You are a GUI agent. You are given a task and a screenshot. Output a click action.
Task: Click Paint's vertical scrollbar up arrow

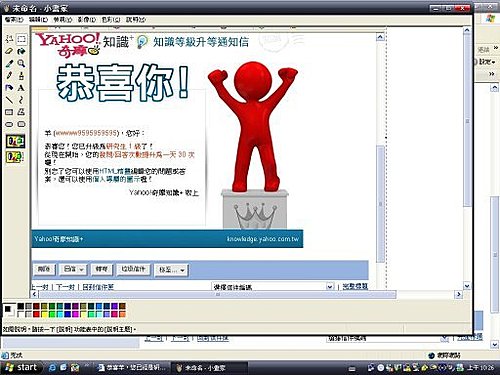tap(467, 30)
